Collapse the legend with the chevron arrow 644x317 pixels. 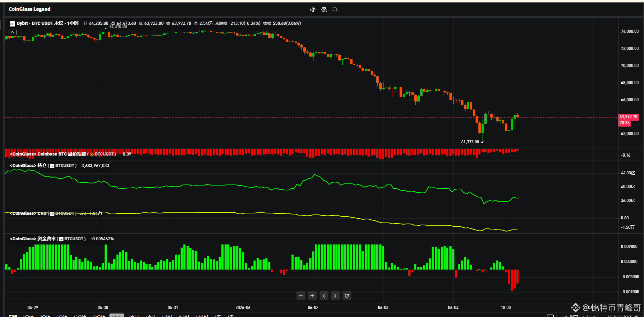pyautogui.click(x=12, y=32)
